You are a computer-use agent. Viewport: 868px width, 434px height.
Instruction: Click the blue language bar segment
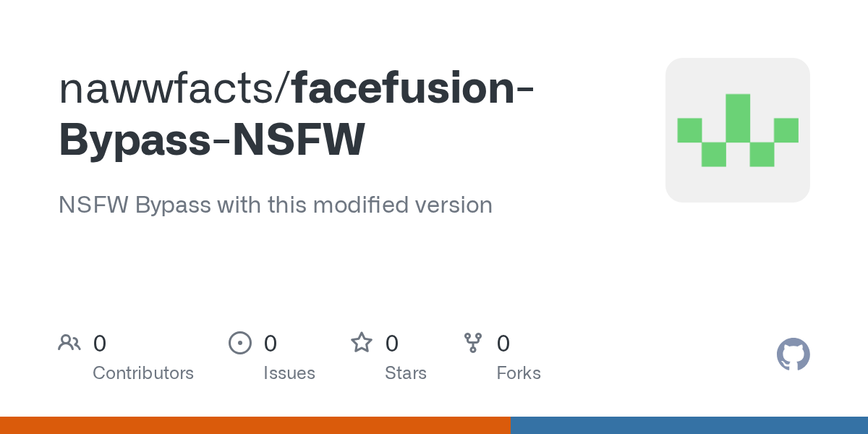(689, 425)
